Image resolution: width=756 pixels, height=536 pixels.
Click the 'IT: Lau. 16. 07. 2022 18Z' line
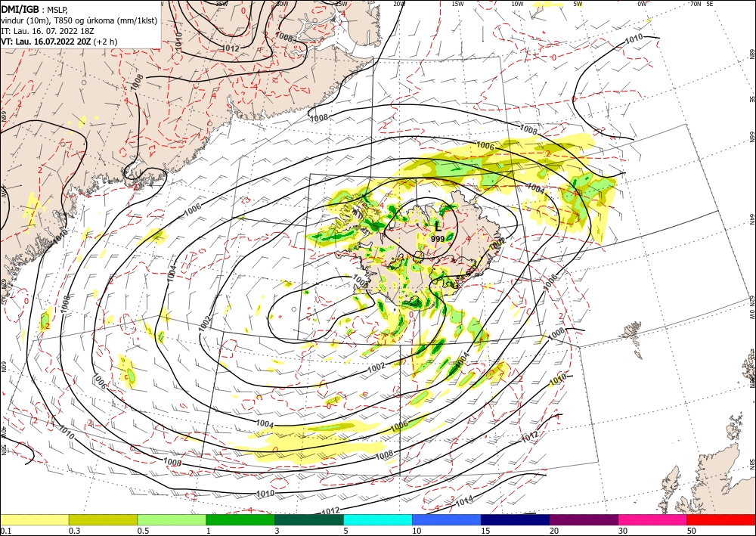[x=47, y=31]
